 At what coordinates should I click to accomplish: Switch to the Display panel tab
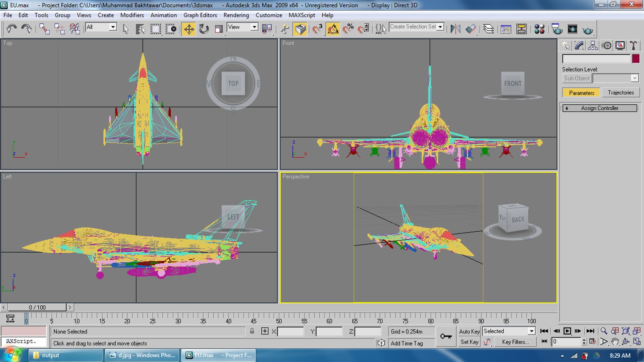(620, 46)
